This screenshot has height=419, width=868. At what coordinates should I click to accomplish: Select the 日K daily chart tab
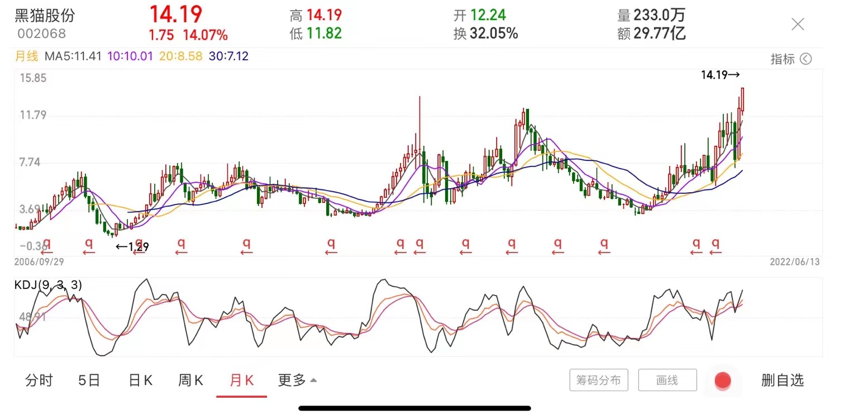pos(140,380)
